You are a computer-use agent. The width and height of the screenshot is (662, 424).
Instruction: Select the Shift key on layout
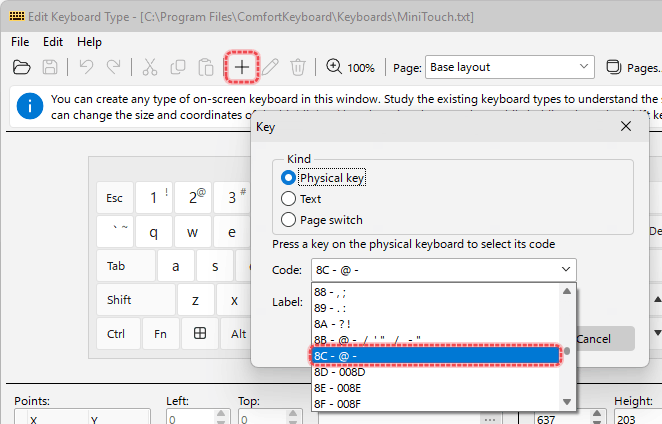click(x=136, y=300)
